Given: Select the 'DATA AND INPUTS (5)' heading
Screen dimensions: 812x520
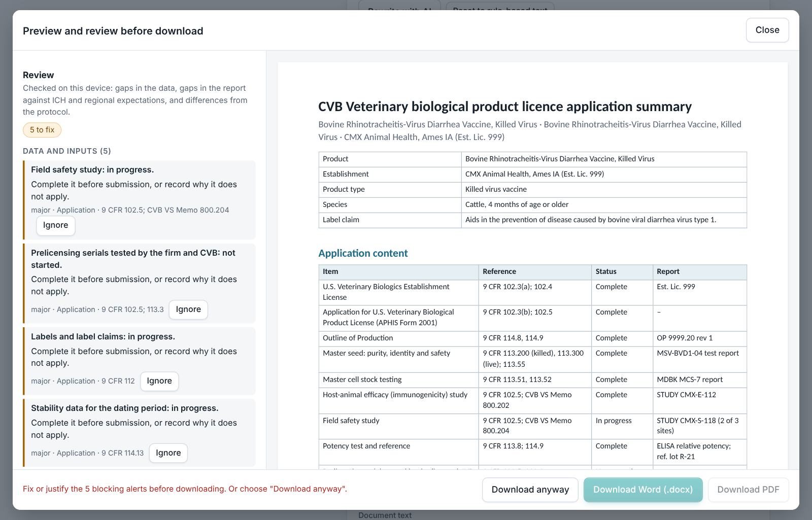Looking at the screenshot, I should pos(67,151).
